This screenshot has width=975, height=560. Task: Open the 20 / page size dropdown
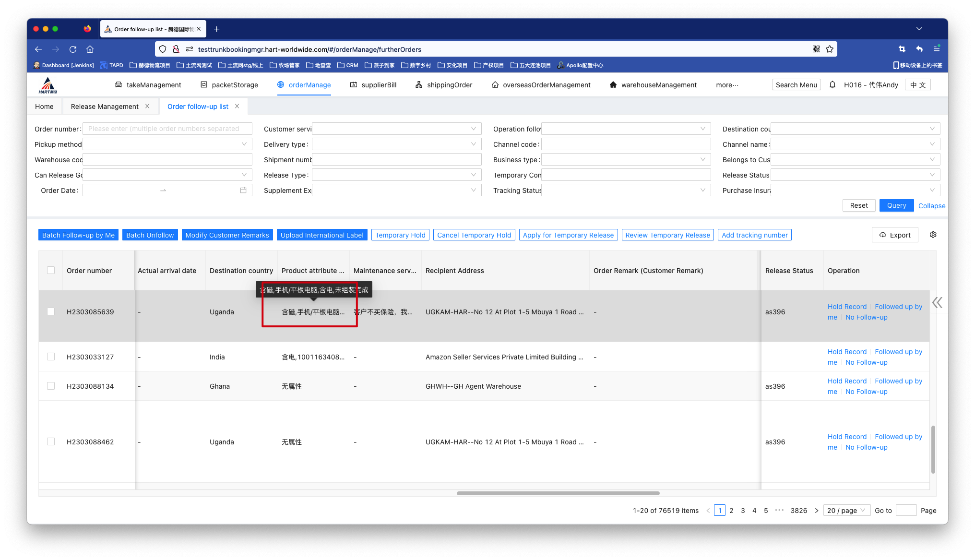[x=847, y=510]
